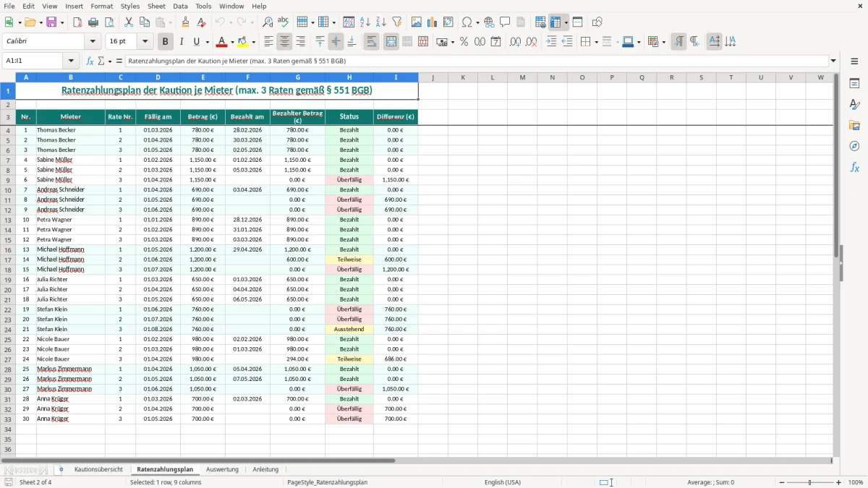Insert comment speech bubble icon

[506, 22]
